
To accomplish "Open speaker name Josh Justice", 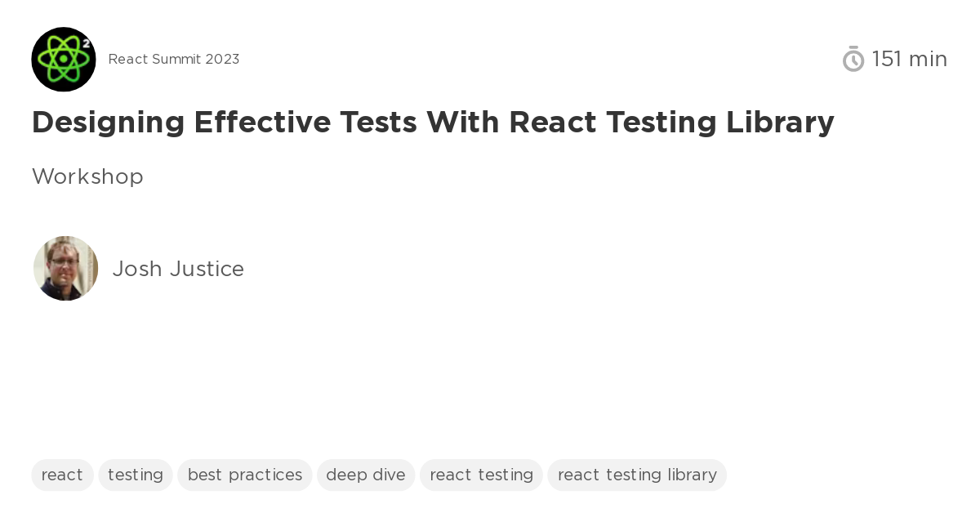I will (178, 269).
